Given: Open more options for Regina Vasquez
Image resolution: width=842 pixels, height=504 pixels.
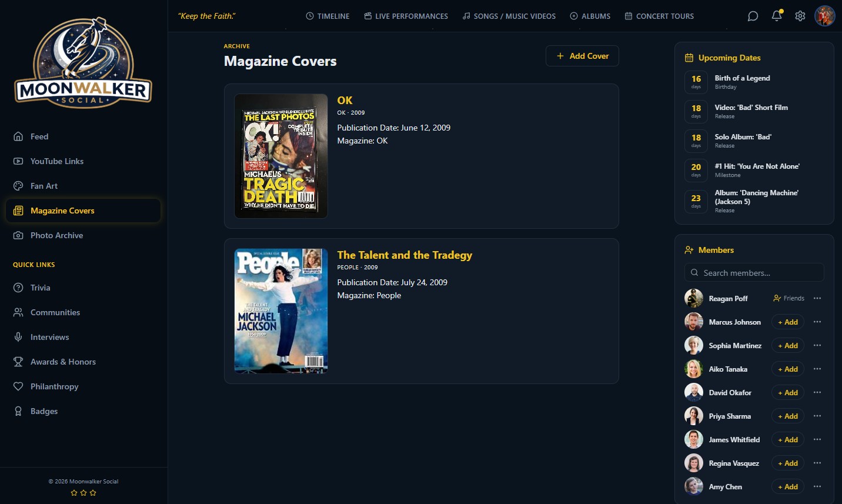Looking at the screenshot, I should click(817, 463).
